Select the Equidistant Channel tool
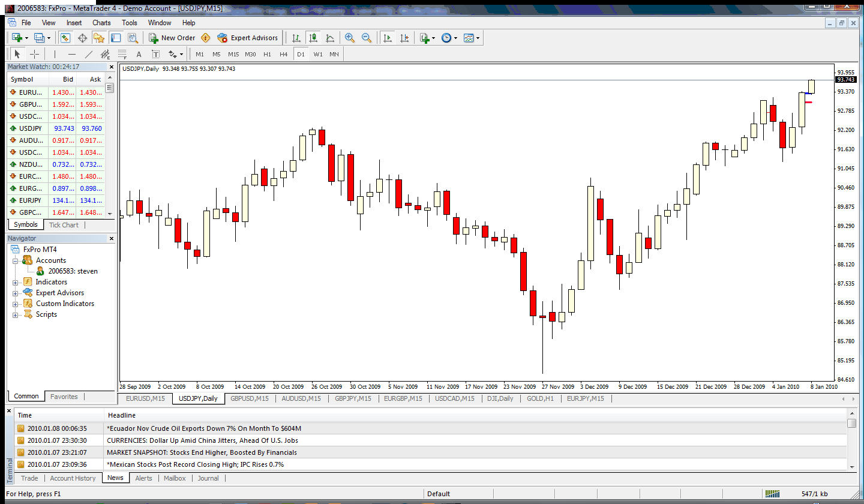This screenshot has height=504, width=864. [x=105, y=54]
